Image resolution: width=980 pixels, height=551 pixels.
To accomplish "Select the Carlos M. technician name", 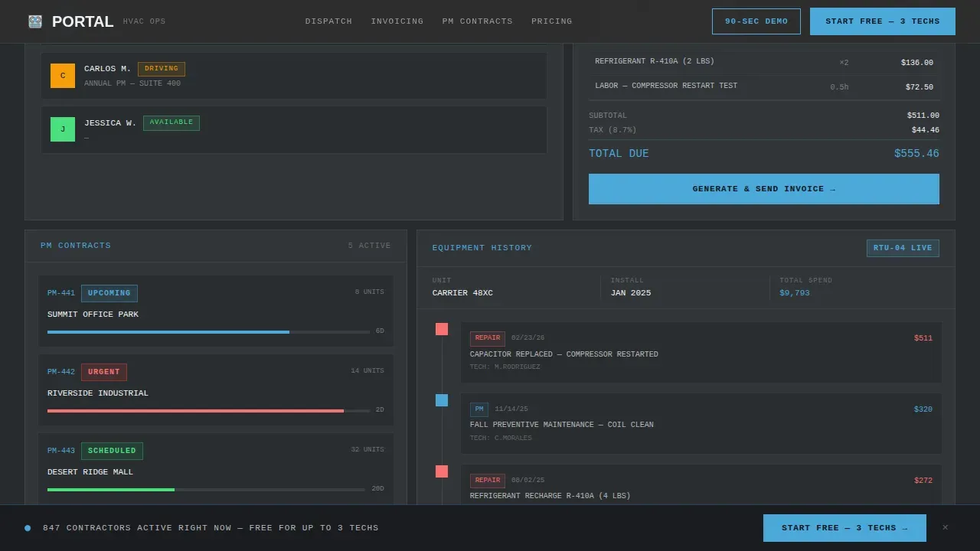I will click(x=108, y=69).
